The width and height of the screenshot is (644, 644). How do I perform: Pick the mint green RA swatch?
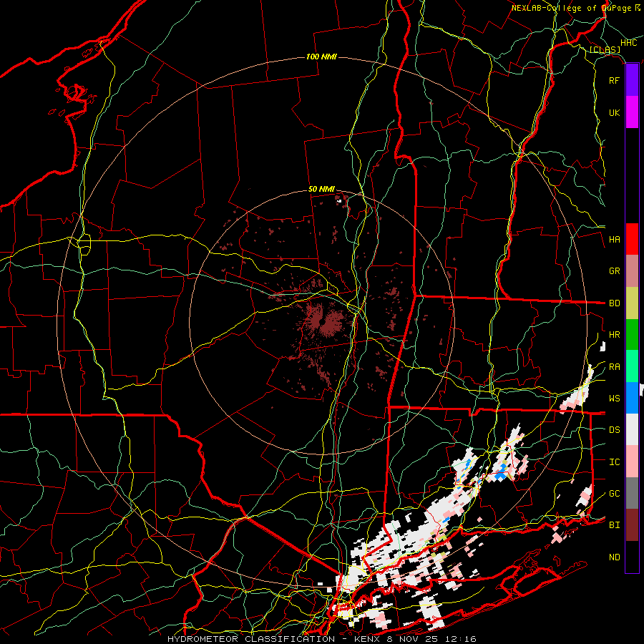(632, 366)
